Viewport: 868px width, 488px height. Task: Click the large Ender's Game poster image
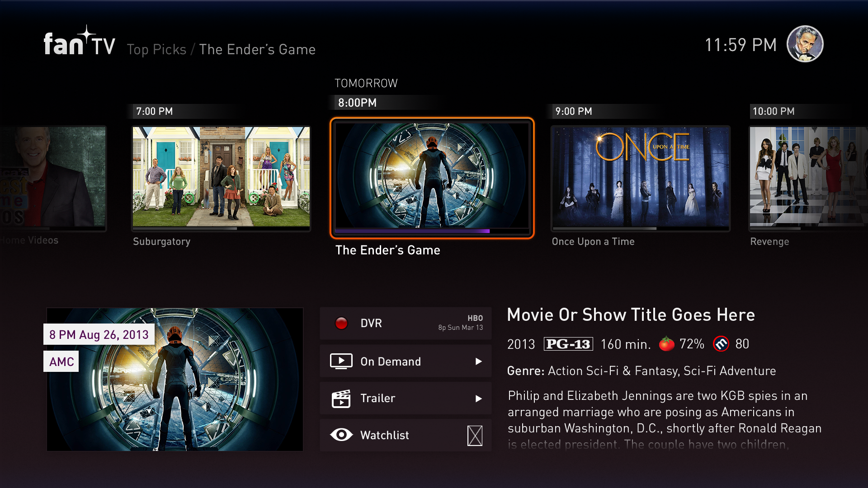coord(175,380)
